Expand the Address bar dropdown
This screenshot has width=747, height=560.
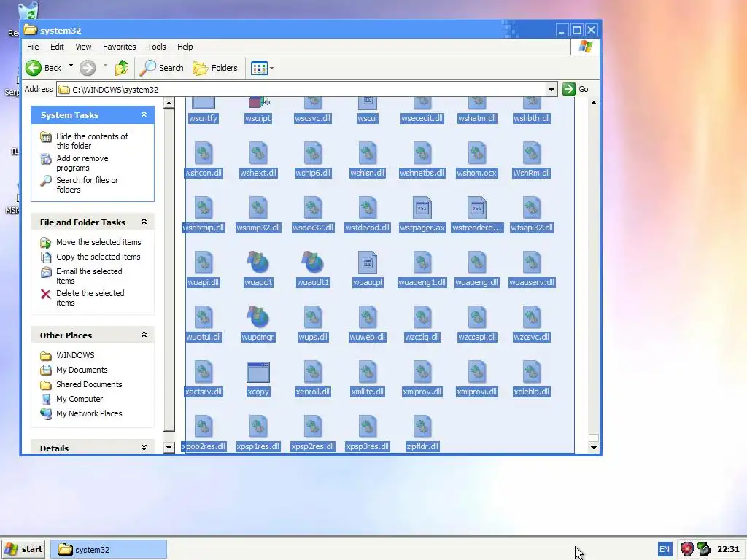point(551,90)
